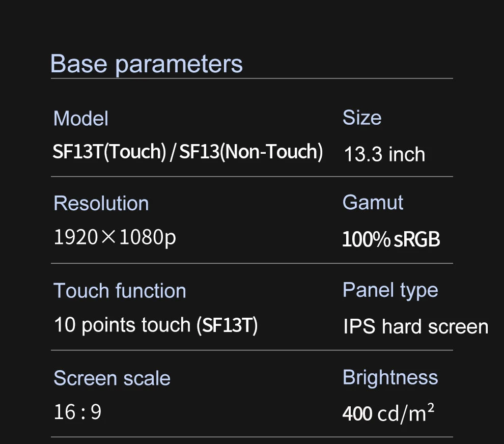Click the IPS hard screen value

click(x=416, y=327)
